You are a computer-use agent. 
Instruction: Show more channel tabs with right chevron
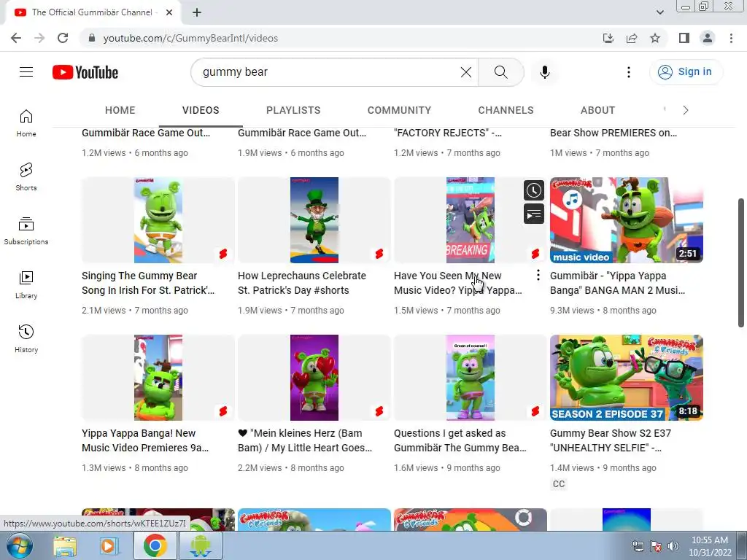tap(686, 111)
